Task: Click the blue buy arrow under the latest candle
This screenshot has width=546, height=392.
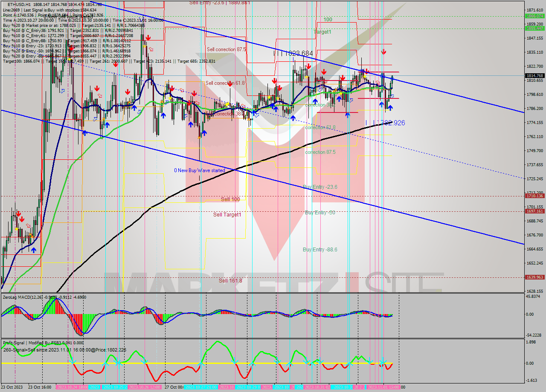Action: coord(390,108)
